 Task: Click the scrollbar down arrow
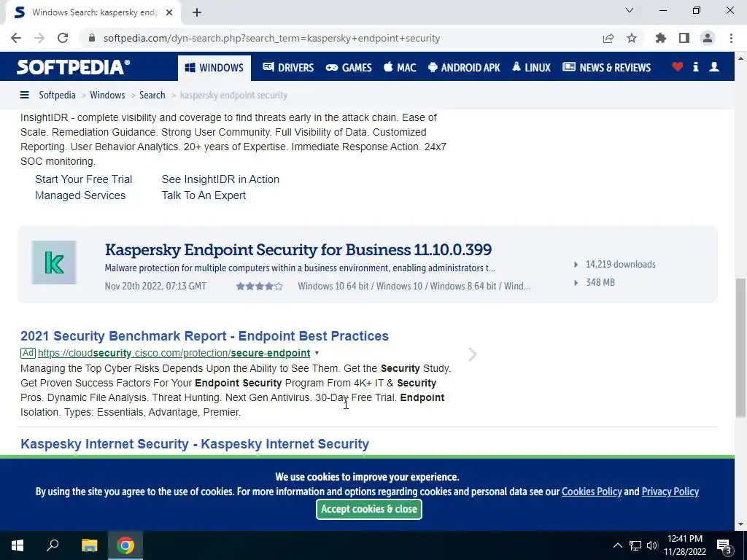coord(740,524)
